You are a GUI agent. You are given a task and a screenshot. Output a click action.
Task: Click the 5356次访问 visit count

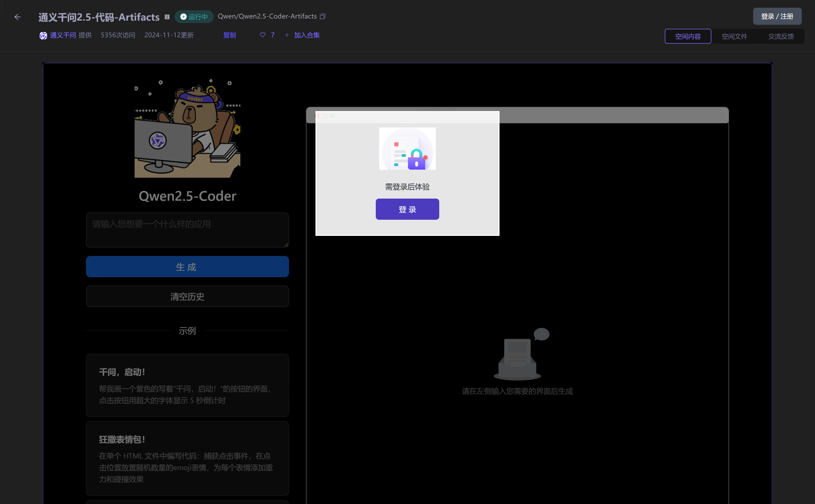pos(118,35)
